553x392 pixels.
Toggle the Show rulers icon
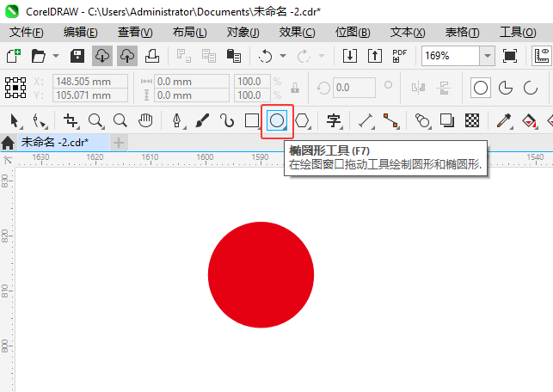point(541,56)
